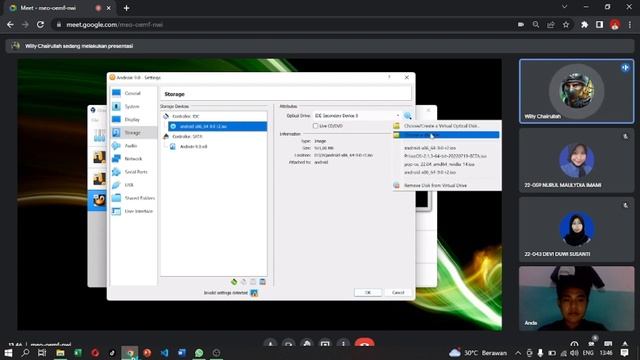Viewport: 640px width, 360px height.
Task: Open WhatsApp from the taskbar
Action: (x=199, y=353)
